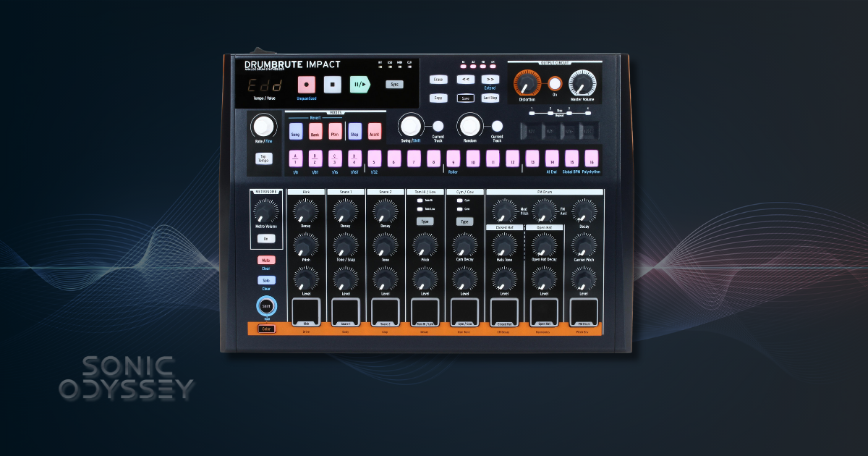This screenshot has width=868, height=456.
Task: Start playback with the green Play/Pause button
Action: tap(359, 85)
